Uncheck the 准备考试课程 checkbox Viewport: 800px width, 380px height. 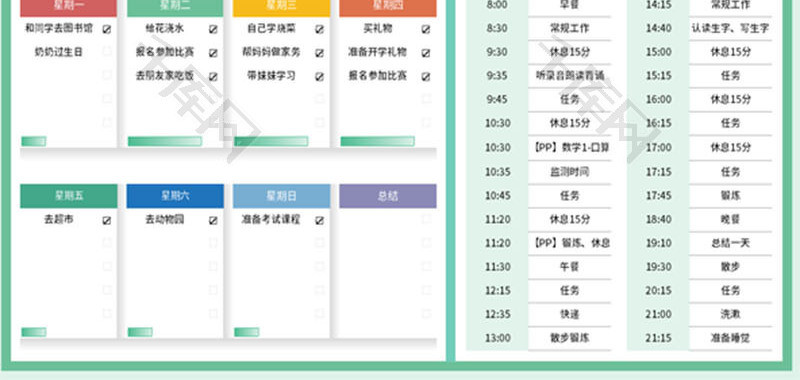pos(319,220)
